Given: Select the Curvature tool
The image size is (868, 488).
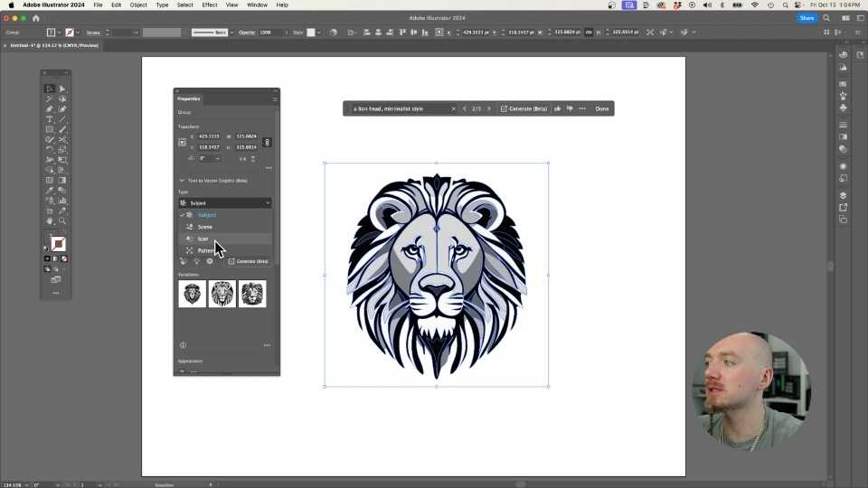Looking at the screenshot, I should pyautogui.click(x=62, y=109).
